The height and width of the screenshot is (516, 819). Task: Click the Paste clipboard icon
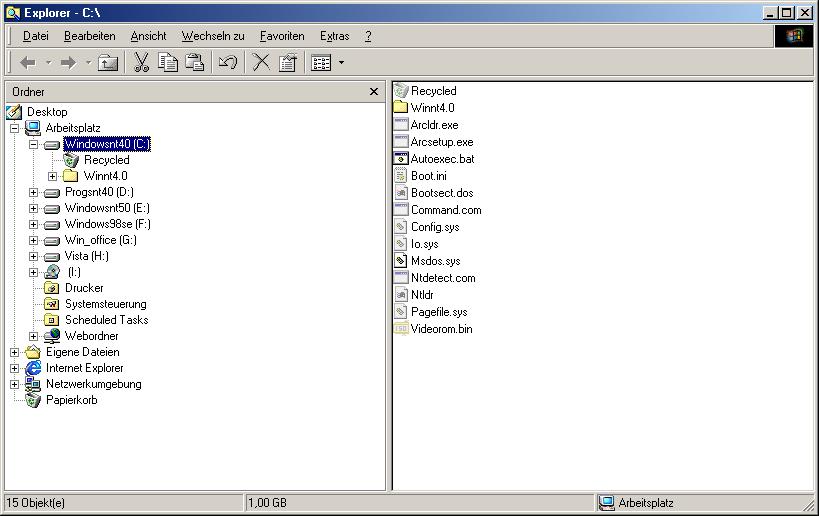click(x=195, y=63)
